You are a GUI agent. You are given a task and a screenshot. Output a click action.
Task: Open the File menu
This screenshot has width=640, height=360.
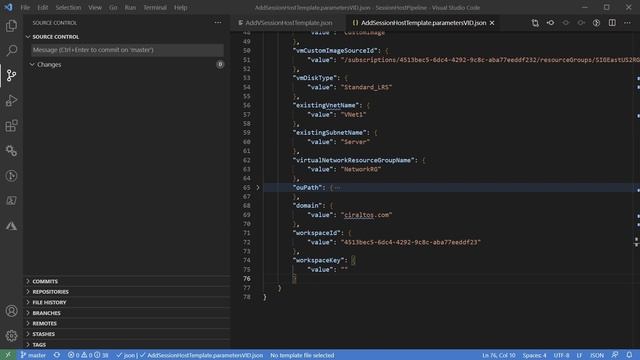[x=25, y=7]
